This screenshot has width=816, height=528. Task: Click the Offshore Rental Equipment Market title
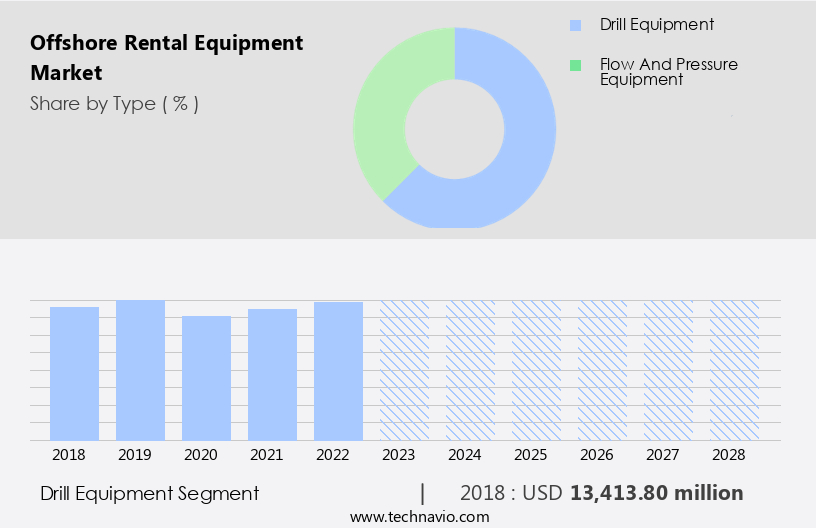[x=167, y=57]
